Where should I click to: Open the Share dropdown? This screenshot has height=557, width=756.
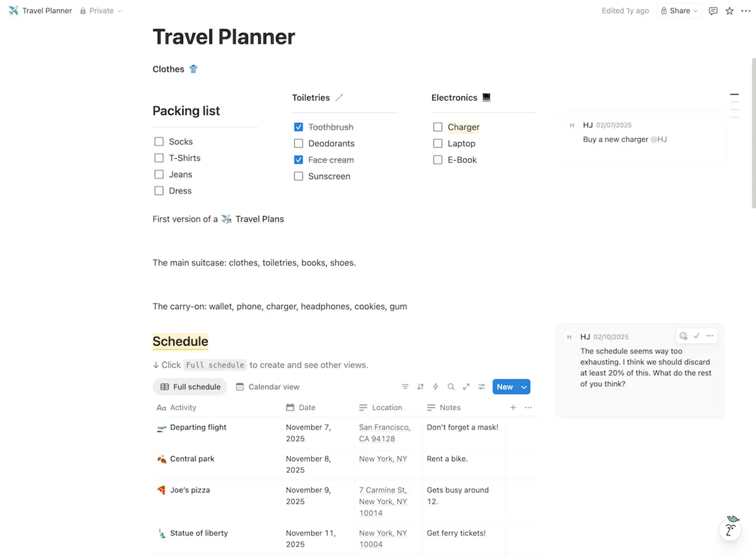click(x=679, y=11)
